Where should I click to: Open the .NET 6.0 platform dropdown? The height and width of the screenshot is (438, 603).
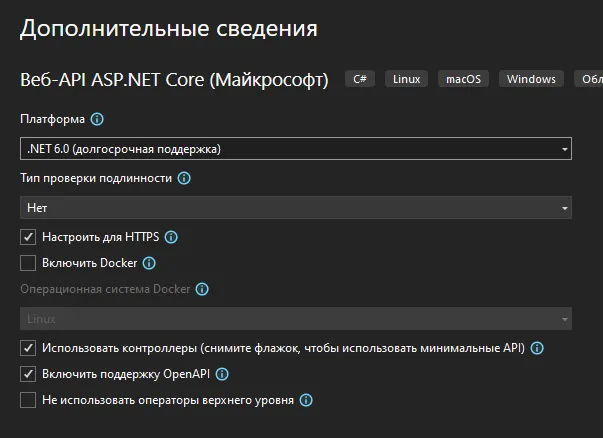point(296,148)
